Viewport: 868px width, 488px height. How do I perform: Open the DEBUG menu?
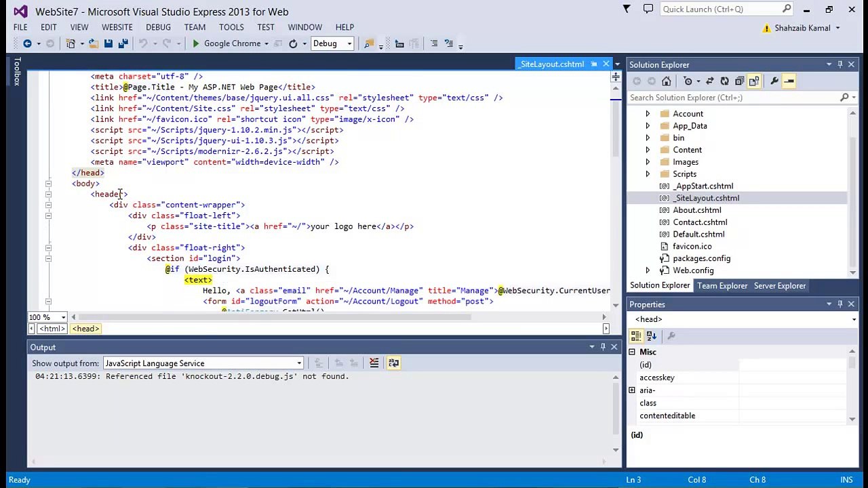tap(158, 27)
